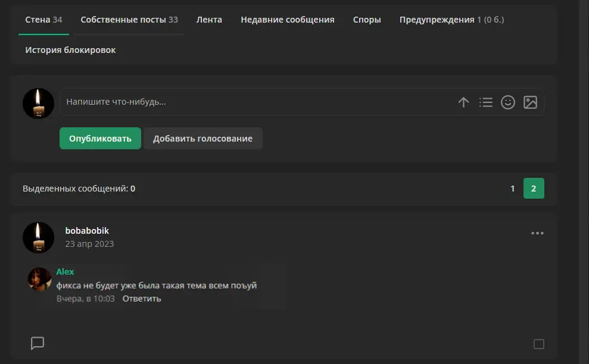
Task: Go to the Лента tab
Action: 209,20
